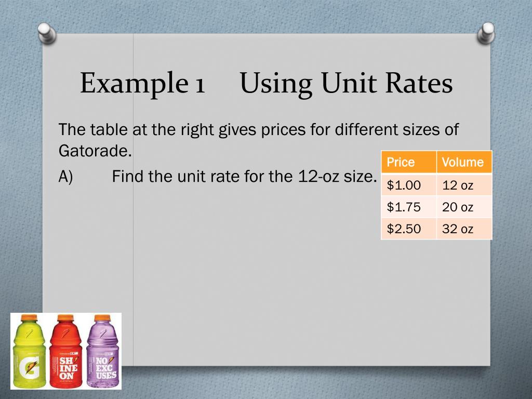Click the "A)" question label
Viewport: 532px width, 399px height.
(x=66, y=177)
